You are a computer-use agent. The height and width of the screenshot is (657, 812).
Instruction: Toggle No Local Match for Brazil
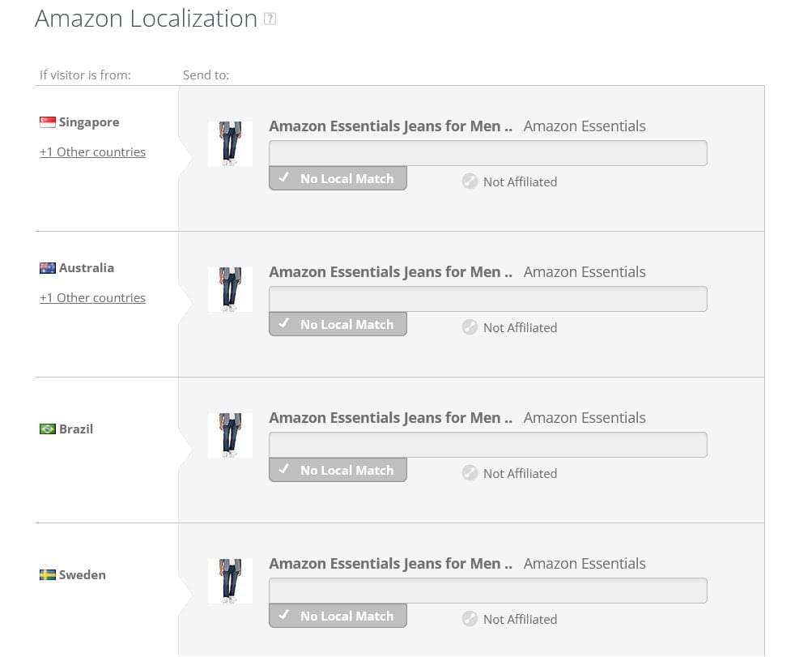tap(338, 470)
